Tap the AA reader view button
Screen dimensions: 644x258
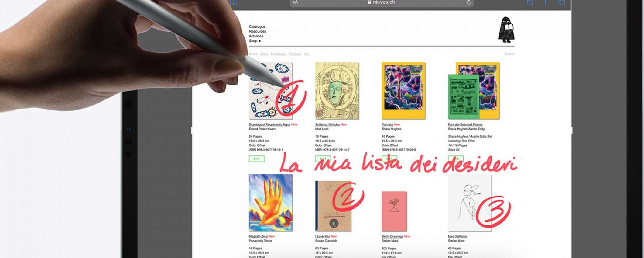(x=295, y=2)
